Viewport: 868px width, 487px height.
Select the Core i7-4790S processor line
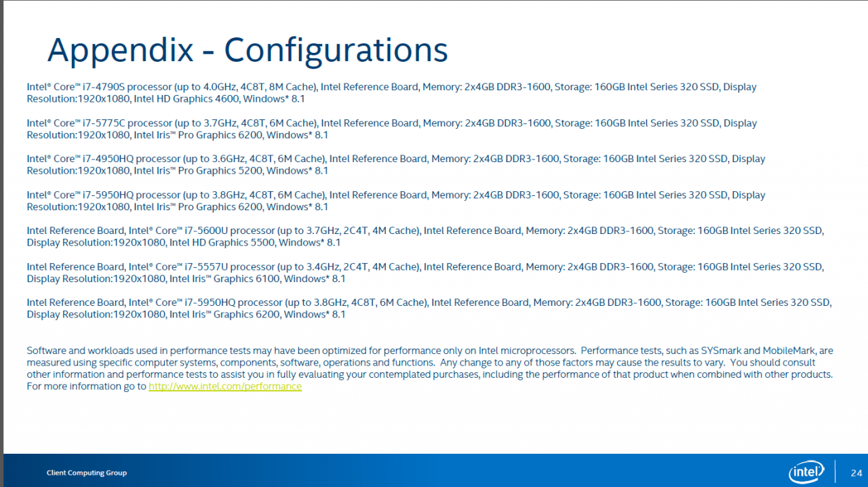[392, 87]
